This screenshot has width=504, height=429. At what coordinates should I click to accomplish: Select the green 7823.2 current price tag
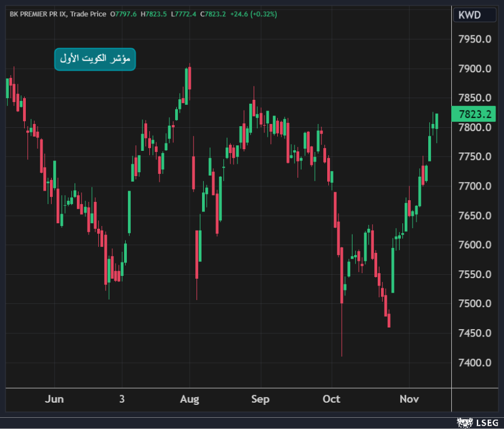coord(474,114)
